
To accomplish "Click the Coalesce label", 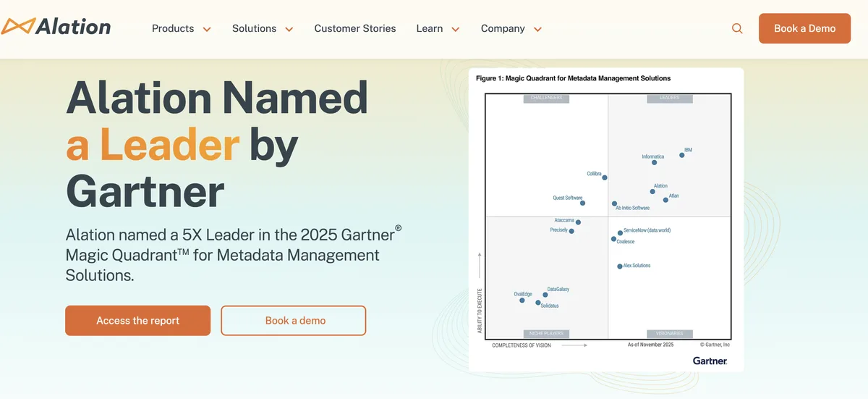I will pos(625,242).
